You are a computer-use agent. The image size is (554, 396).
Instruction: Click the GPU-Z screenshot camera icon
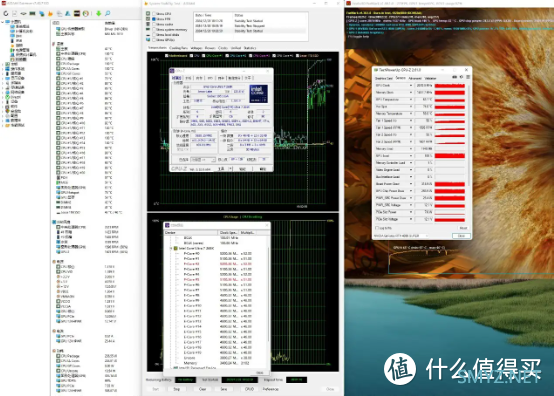[x=455, y=77]
